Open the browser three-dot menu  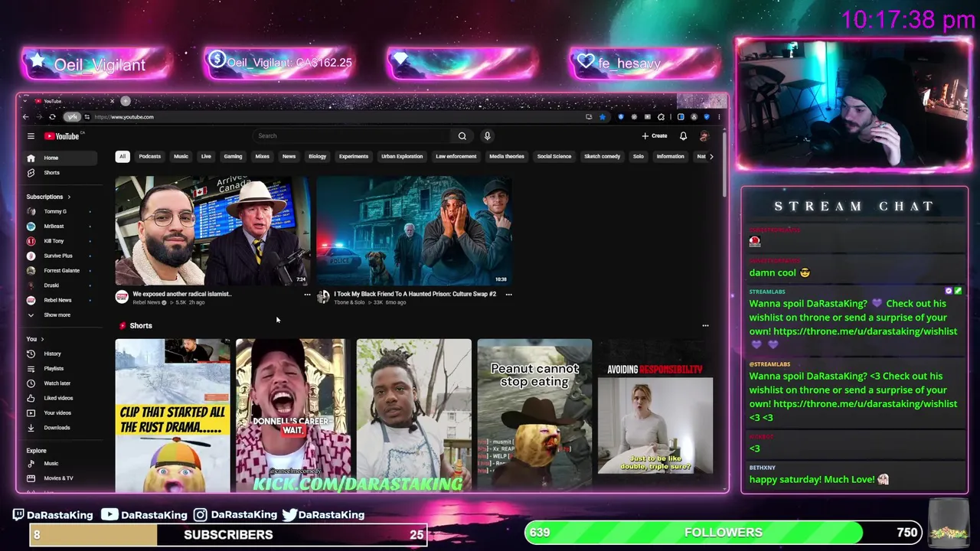coord(719,117)
